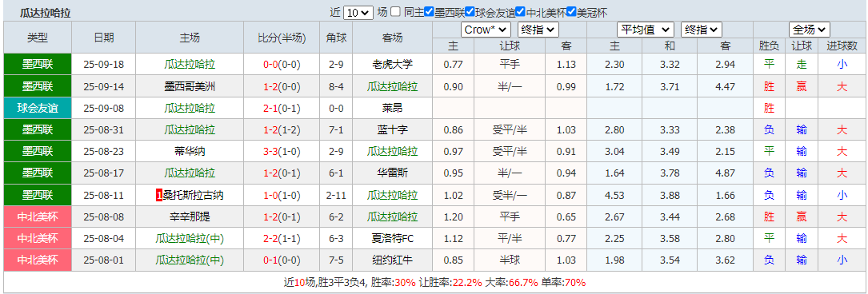The height and width of the screenshot is (294, 868).
Task: Click the corner count 8-4
Action: pyautogui.click(x=336, y=87)
